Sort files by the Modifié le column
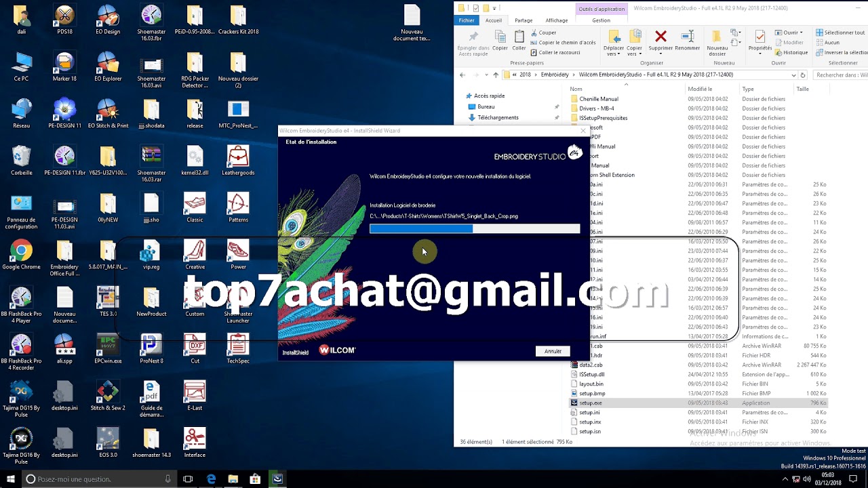This screenshot has height=488, width=868. tap(700, 89)
